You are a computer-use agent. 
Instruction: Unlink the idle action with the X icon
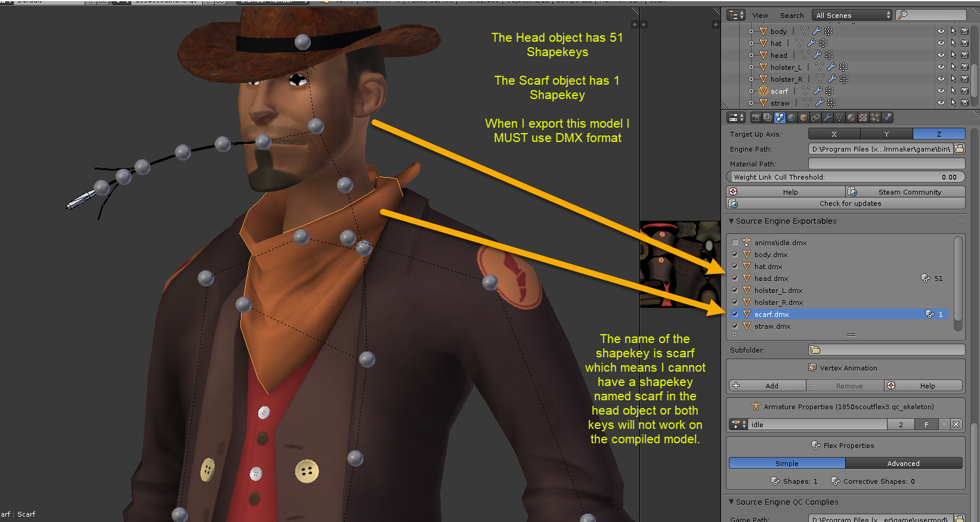tap(956, 424)
